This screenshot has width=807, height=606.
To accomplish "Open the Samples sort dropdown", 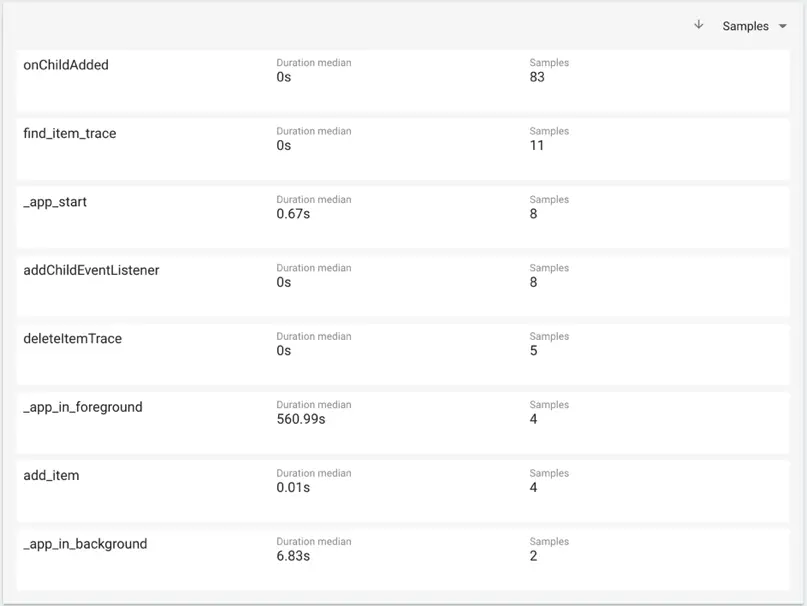I will point(745,26).
